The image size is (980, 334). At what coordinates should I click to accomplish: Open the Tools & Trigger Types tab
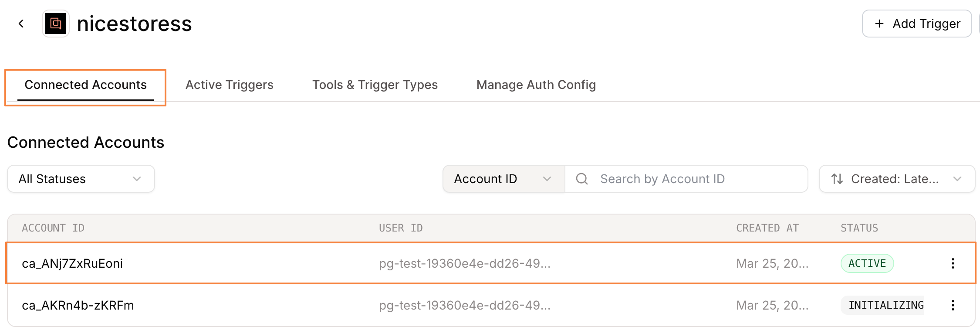pos(375,85)
